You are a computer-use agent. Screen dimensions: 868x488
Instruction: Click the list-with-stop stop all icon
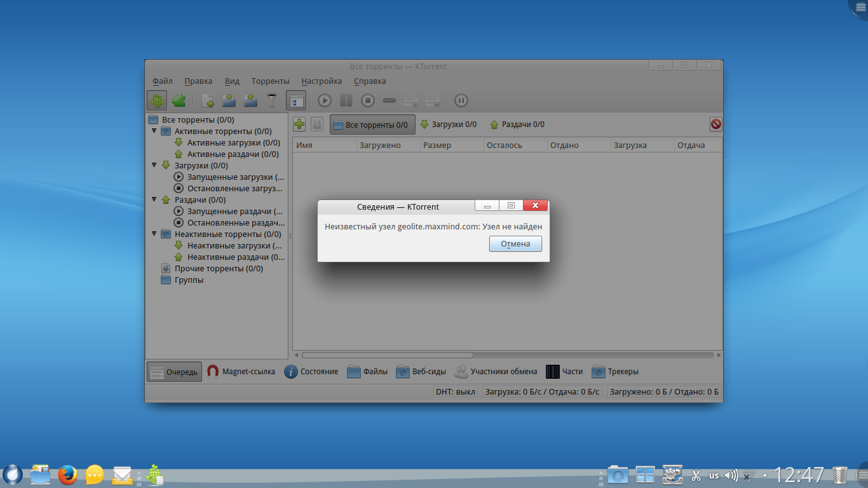click(x=433, y=100)
